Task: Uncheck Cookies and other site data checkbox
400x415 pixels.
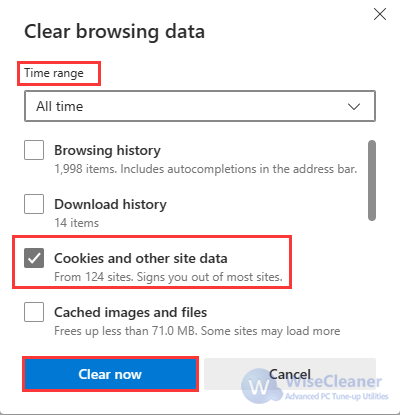Action: pos(34,258)
